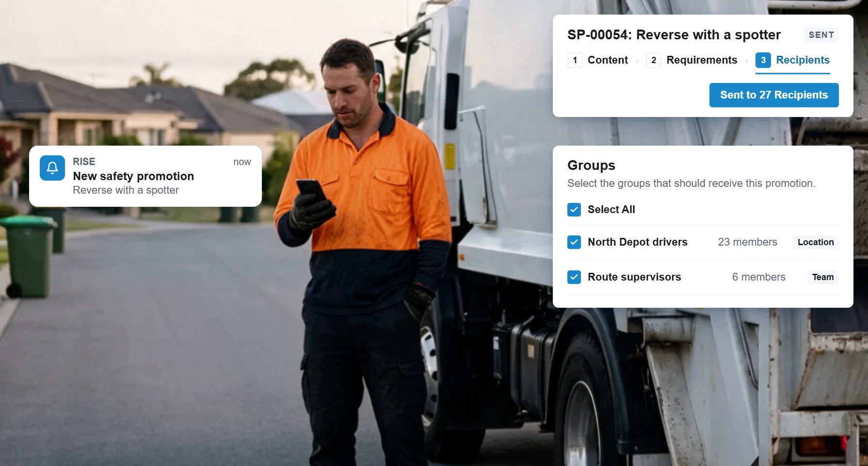Click the 'now' timestamp in the notification
This screenshot has width=868, height=466.
coord(242,162)
